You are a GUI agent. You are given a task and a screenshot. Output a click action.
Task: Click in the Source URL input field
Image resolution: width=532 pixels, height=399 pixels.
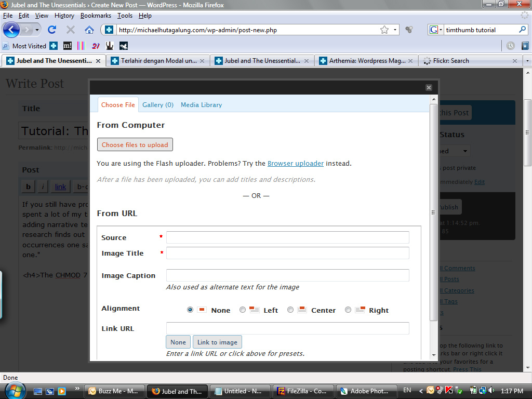[x=287, y=237]
